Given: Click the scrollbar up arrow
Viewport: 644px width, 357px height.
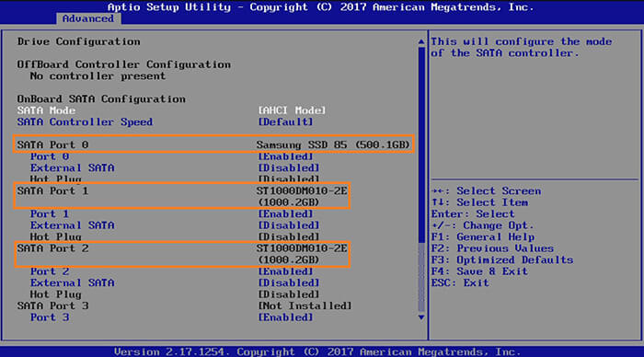Looking at the screenshot, I should pyautogui.click(x=421, y=41).
